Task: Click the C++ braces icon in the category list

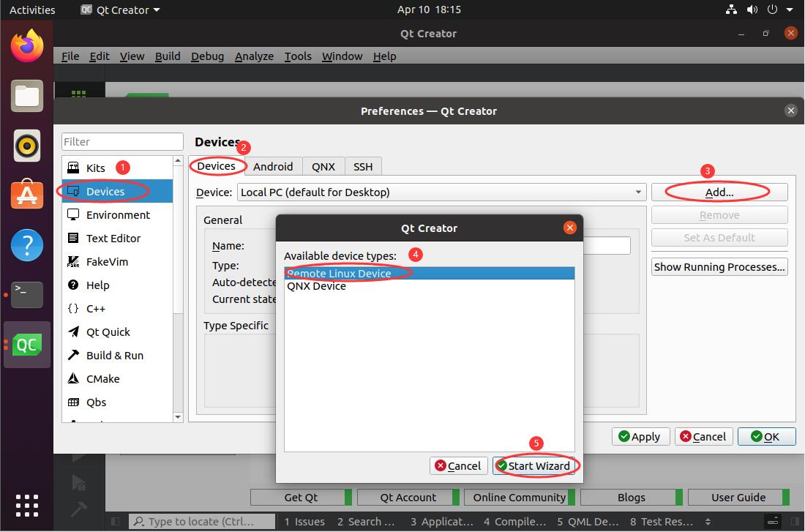Action: coord(73,308)
